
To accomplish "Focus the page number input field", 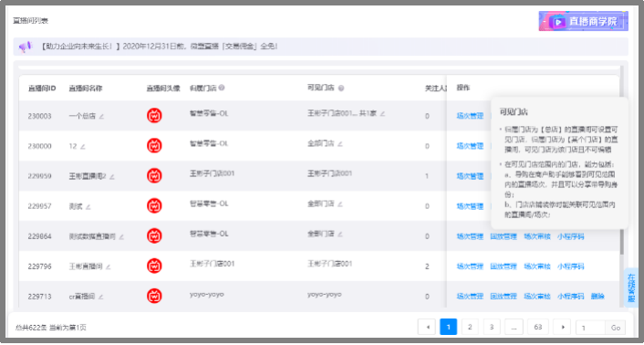I will pyautogui.click(x=590, y=328).
